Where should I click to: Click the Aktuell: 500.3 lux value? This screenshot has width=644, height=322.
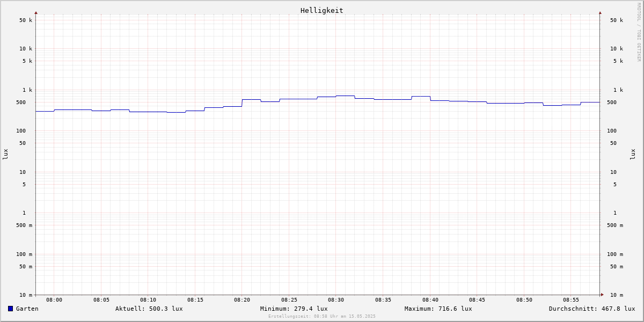149,309
